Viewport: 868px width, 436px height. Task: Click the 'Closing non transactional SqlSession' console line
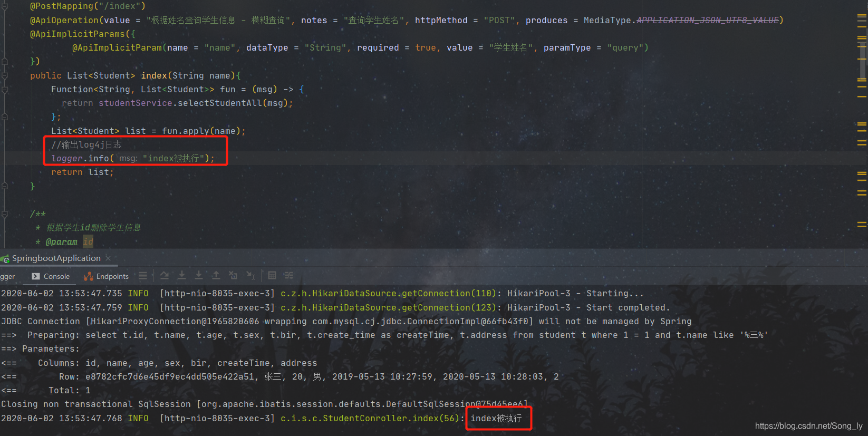[265, 404]
